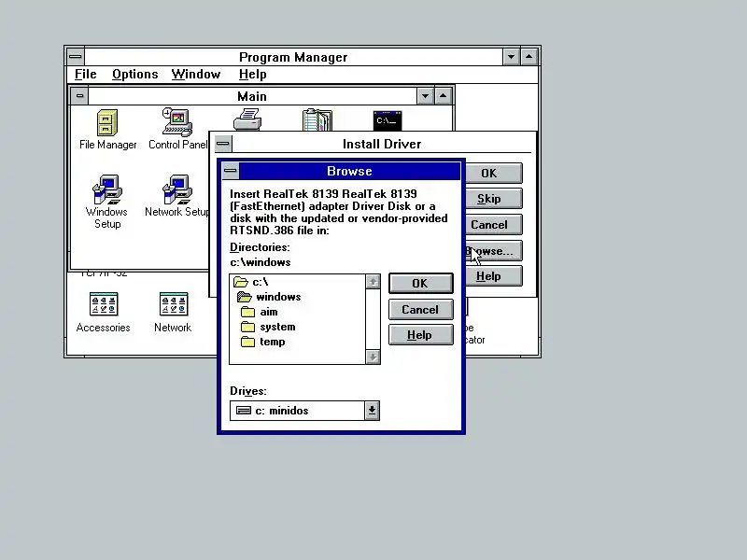Open the Program Manager control menu box
The height and width of the screenshot is (560, 747).
point(76,57)
